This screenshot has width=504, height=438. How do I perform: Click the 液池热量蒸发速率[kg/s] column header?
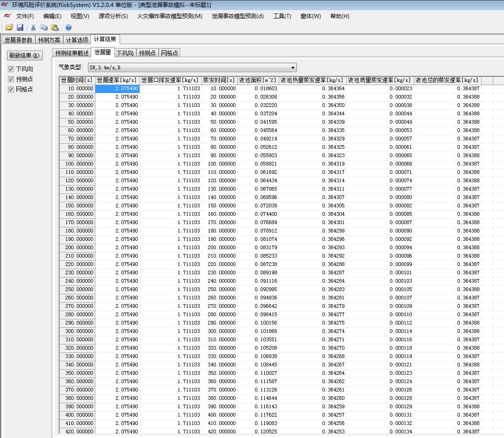click(x=312, y=80)
